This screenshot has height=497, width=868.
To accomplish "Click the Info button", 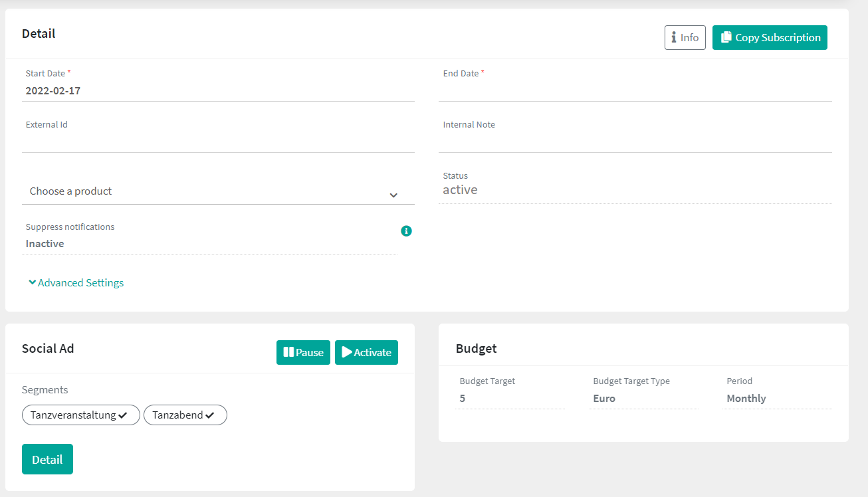I will point(685,38).
